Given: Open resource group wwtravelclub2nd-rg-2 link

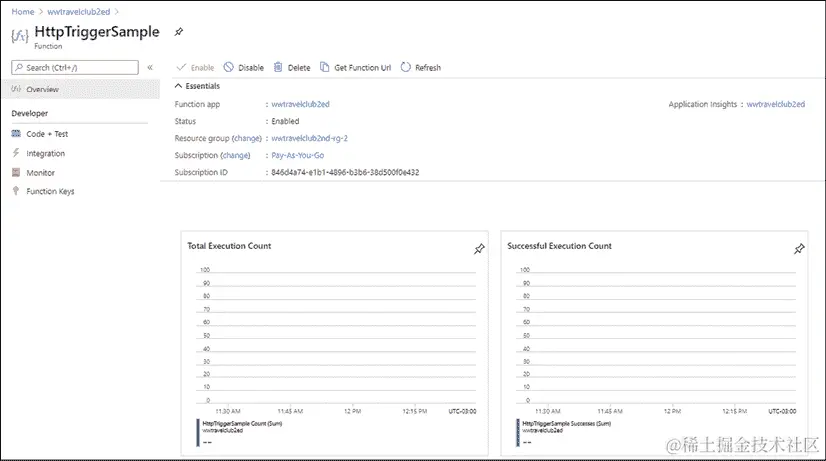Looking at the screenshot, I should [x=309, y=138].
